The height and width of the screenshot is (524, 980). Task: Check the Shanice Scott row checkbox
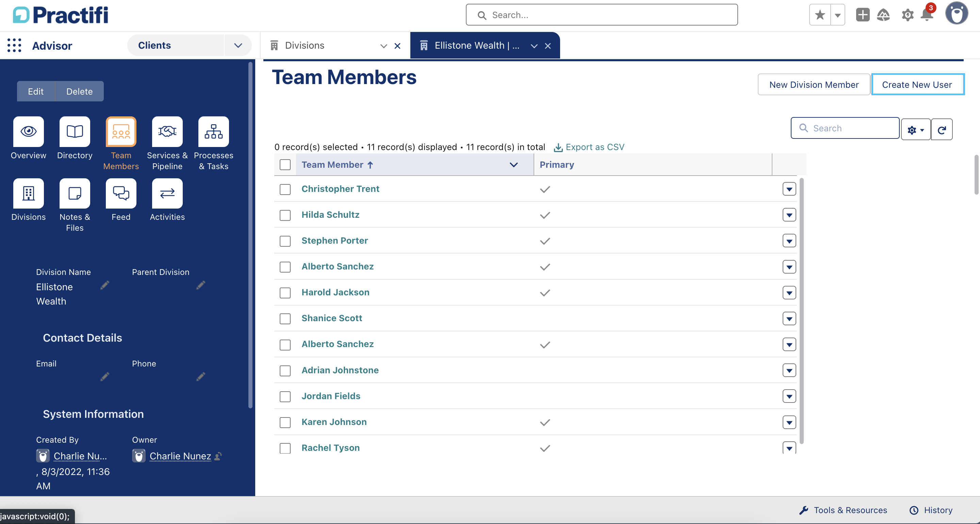click(285, 318)
